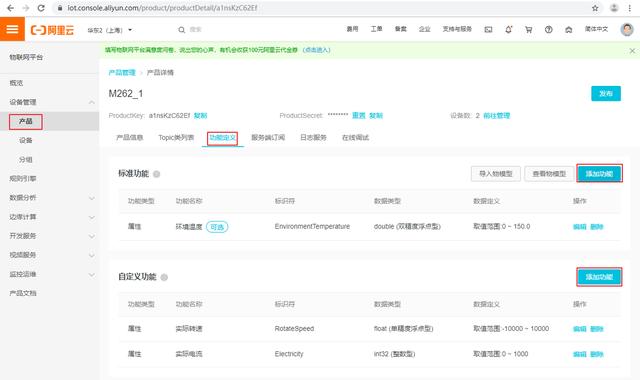Screen dimensions: 640x380
Task: Go forward in the browser
Action: coord(25,8)
